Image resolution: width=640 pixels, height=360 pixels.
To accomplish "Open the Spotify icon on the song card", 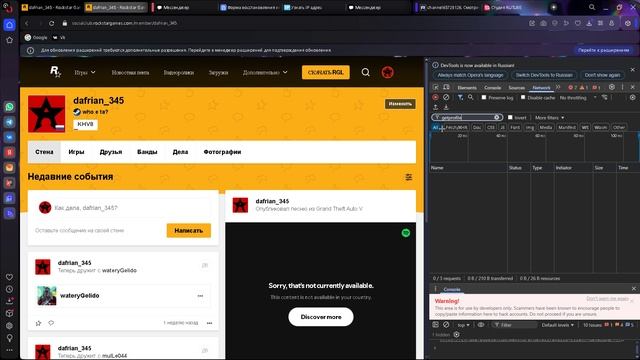I will pyautogui.click(x=406, y=233).
